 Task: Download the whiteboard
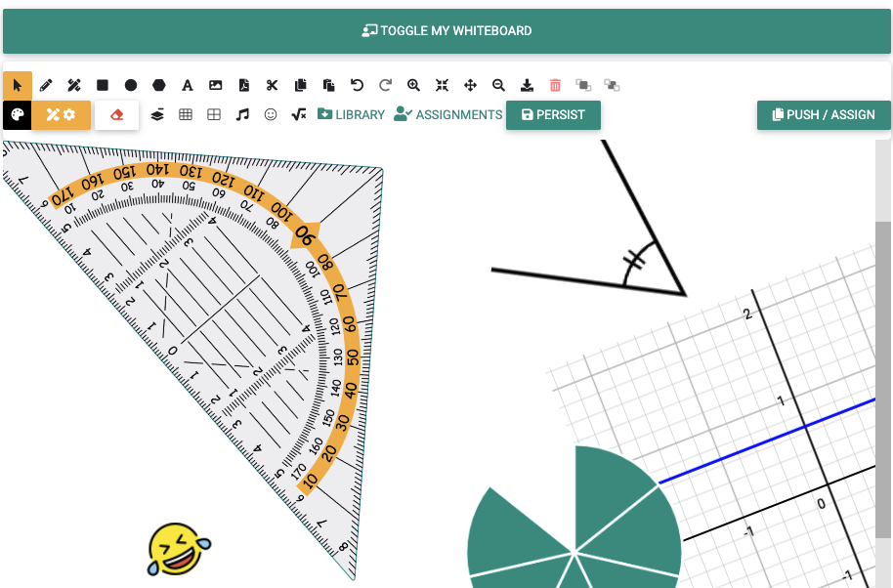(527, 85)
